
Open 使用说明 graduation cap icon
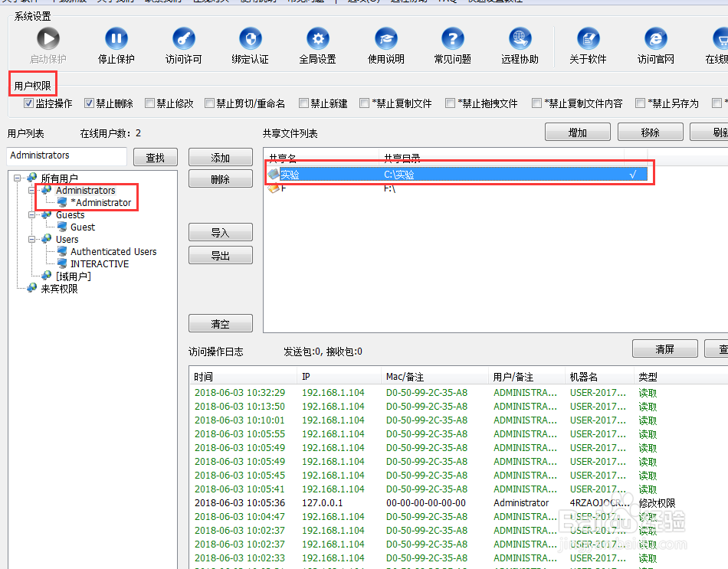click(x=385, y=38)
